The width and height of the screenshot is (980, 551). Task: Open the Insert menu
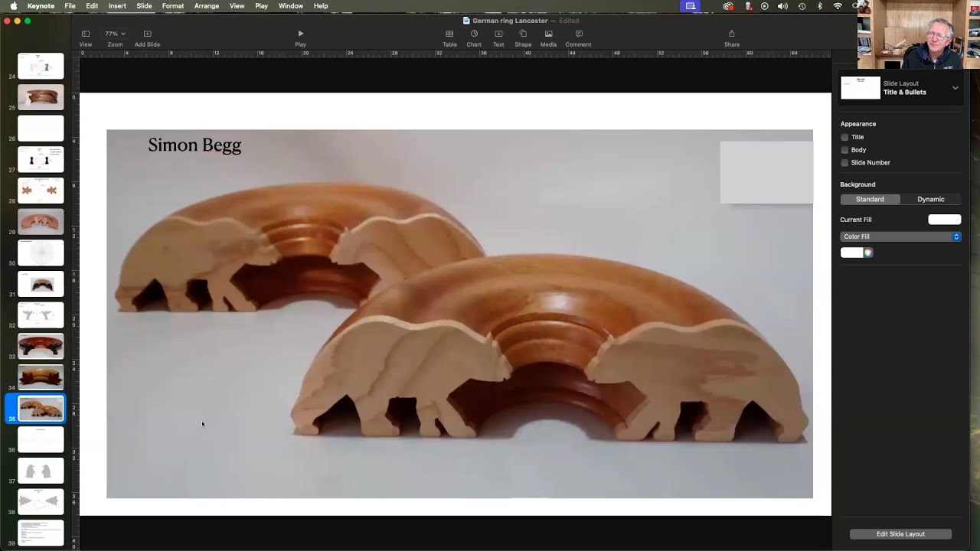click(117, 6)
